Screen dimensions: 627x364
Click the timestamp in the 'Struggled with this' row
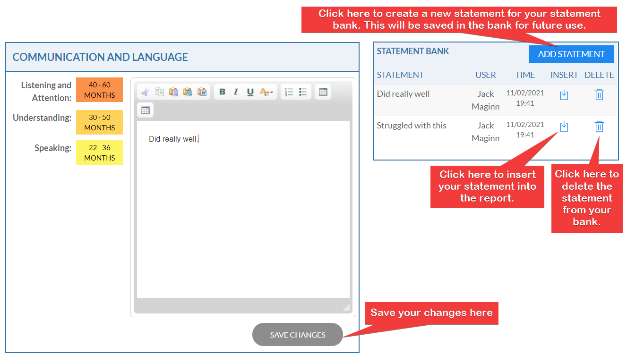(x=525, y=130)
